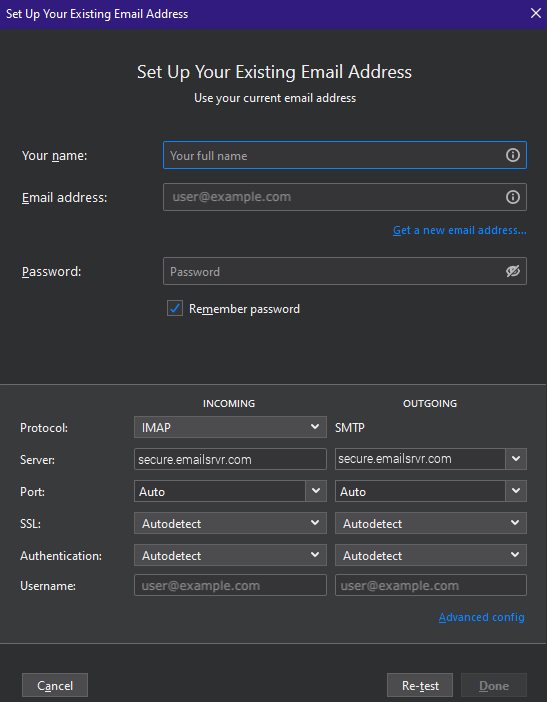Click the Cancel button
This screenshot has width=547, height=702.
55,685
